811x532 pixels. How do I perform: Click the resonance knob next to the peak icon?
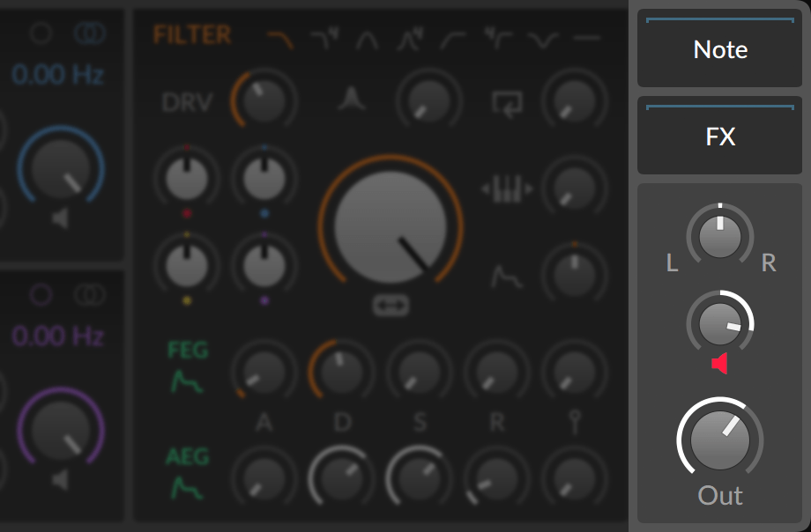click(x=429, y=100)
